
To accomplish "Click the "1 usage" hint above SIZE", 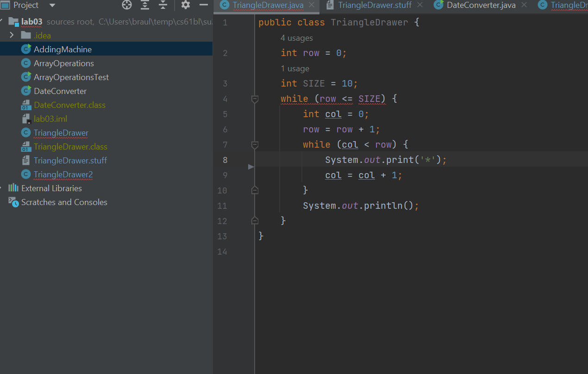I will (x=295, y=69).
